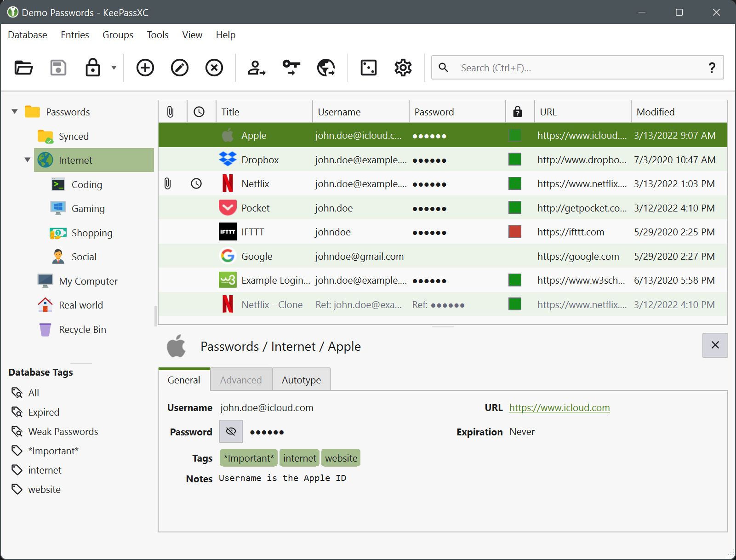Open the Tools menu
The width and height of the screenshot is (736, 560).
pos(157,34)
